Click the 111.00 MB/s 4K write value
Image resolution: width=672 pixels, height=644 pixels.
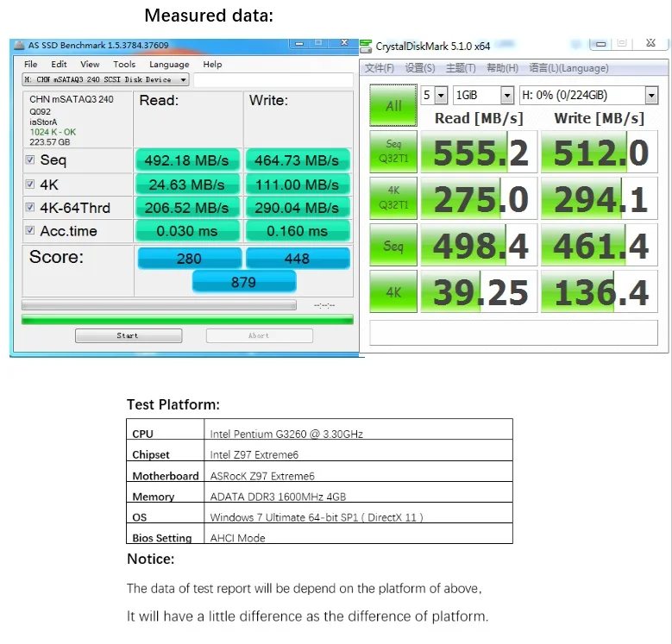click(x=298, y=184)
